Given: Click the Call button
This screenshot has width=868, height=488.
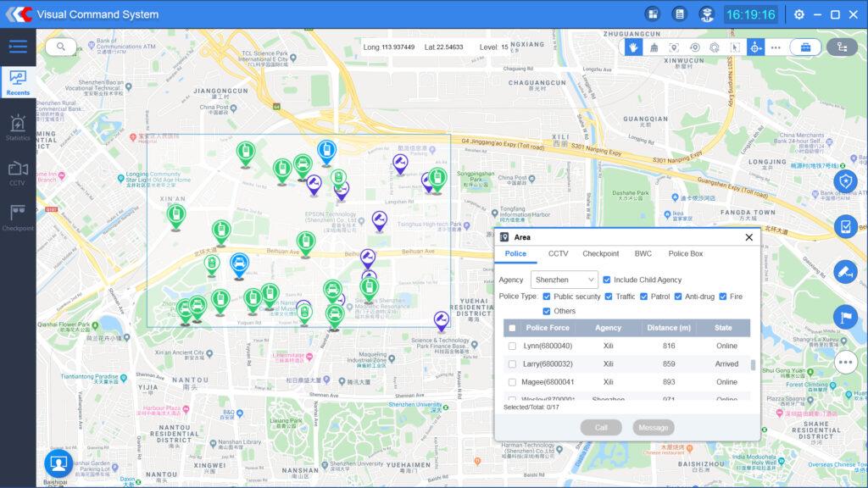Looking at the screenshot, I should (x=601, y=428).
